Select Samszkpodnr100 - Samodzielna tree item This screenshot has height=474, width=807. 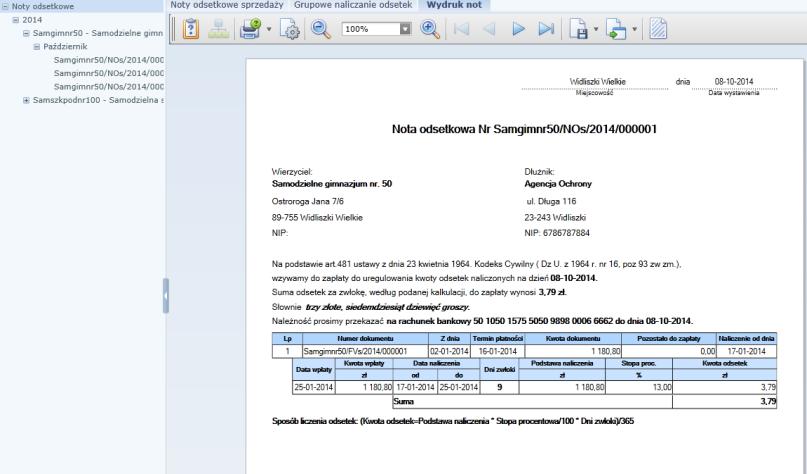(98, 100)
